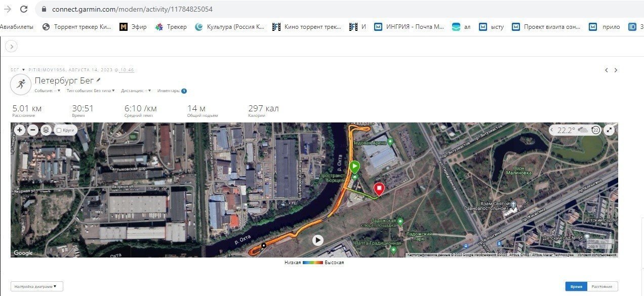Screen dimensions: 644x296
Task: Collapse the weather widget chevron
Action: pyautogui.click(x=552, y=130)
